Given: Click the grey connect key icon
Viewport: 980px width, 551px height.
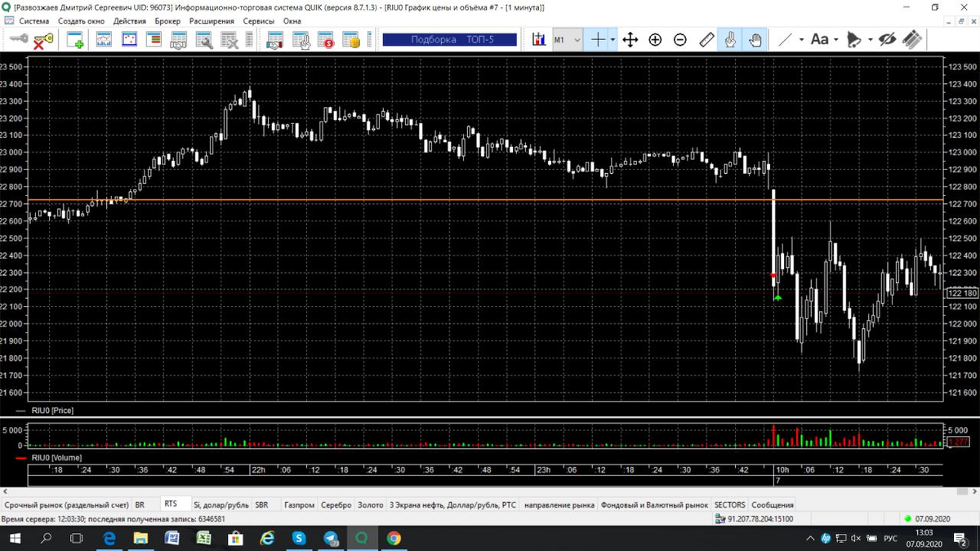Looking at the screenshot, I should pos(18,39).
